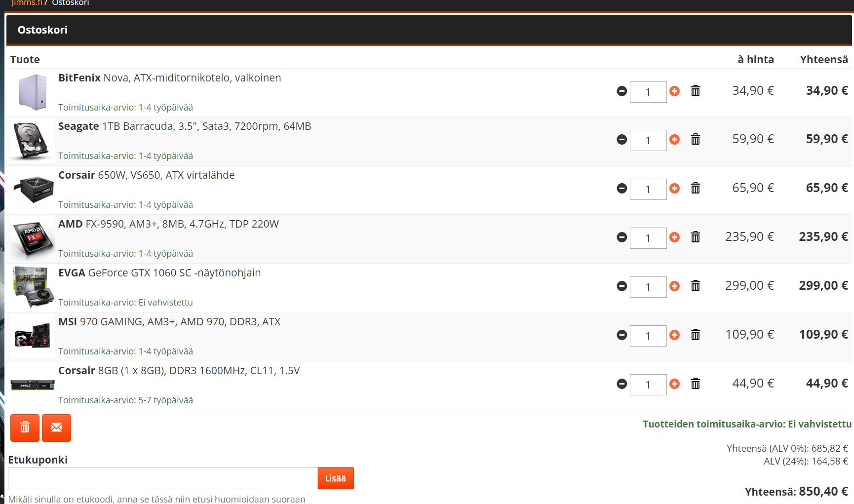Click the MSI motherboard thumbnail

pos(33,336)
